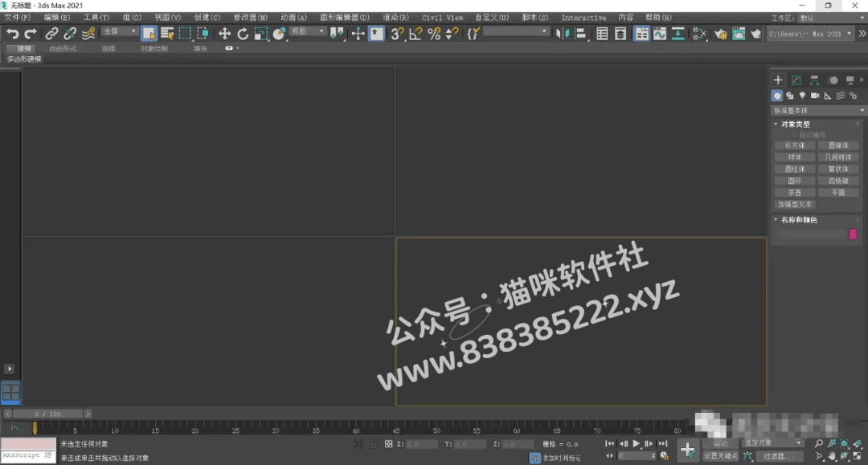Click the 设置关键点 button

pyautogui.click(x=721, y=456)
